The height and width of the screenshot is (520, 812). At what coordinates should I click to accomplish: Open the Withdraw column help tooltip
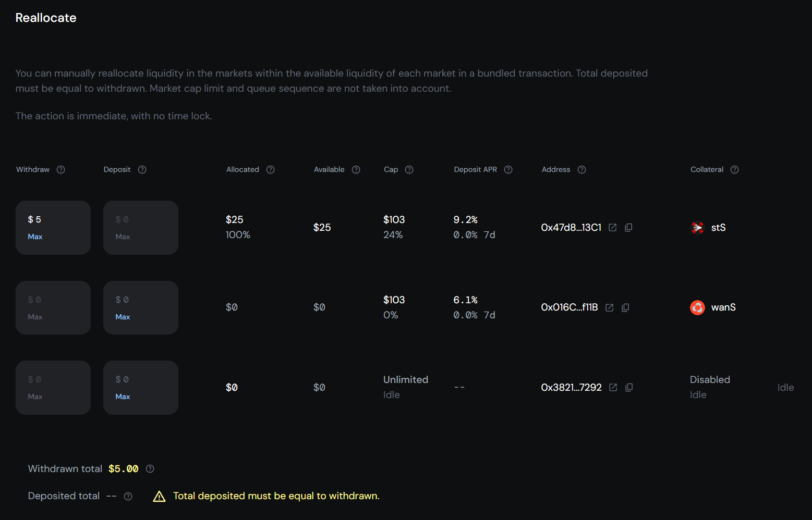tap(60, 169)
